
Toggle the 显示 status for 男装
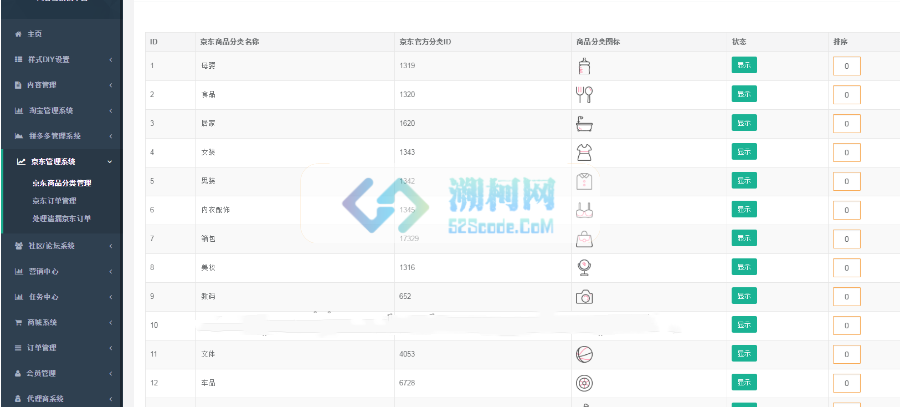click(x=744, y=180)
